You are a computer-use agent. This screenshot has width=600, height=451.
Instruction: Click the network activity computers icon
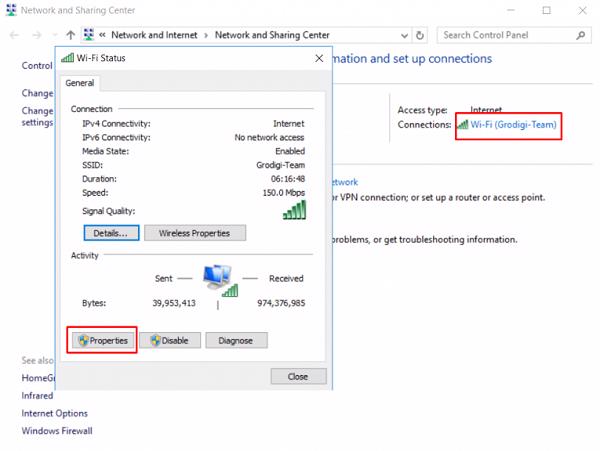220,280
